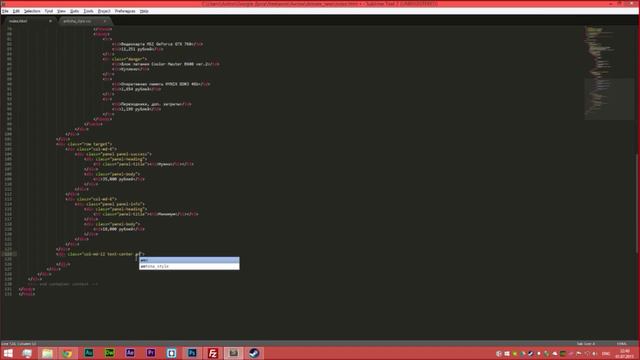Click the vertical editor scrollbar

[x=637, y=204]
